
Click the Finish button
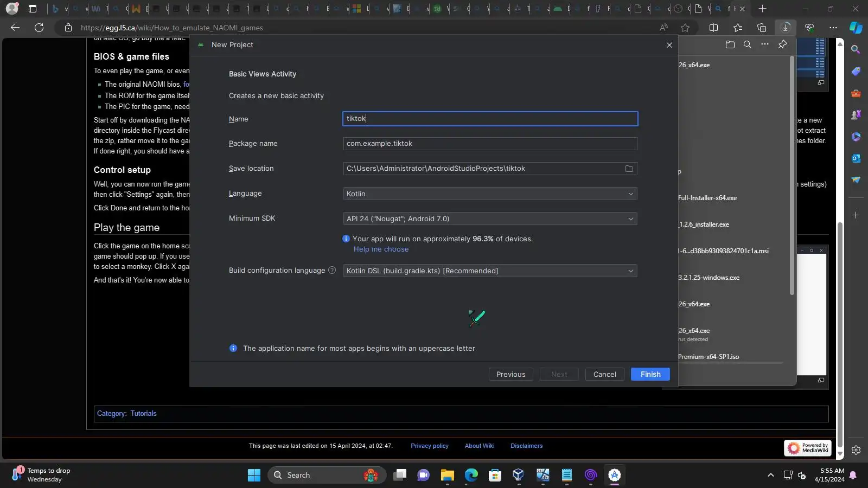click(x=650, y=374)
